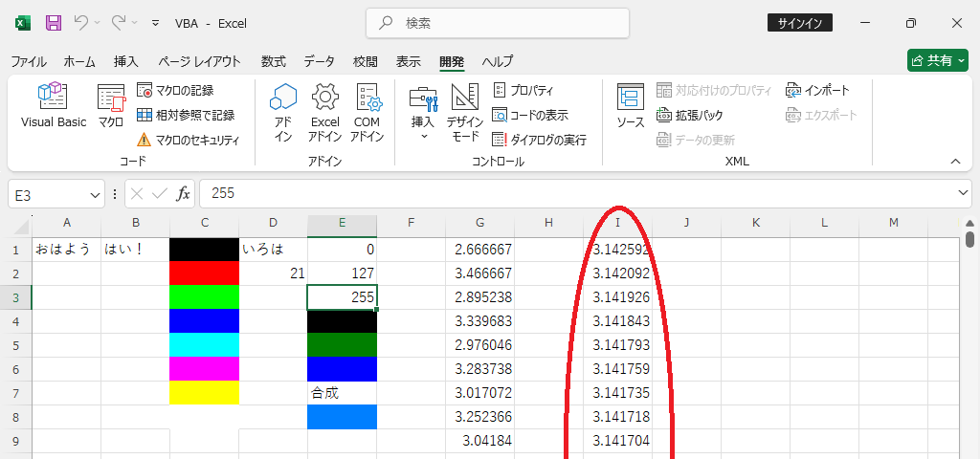Select cell I3 with value 3.141926
980x459 pixels.
tap(617, 297)
